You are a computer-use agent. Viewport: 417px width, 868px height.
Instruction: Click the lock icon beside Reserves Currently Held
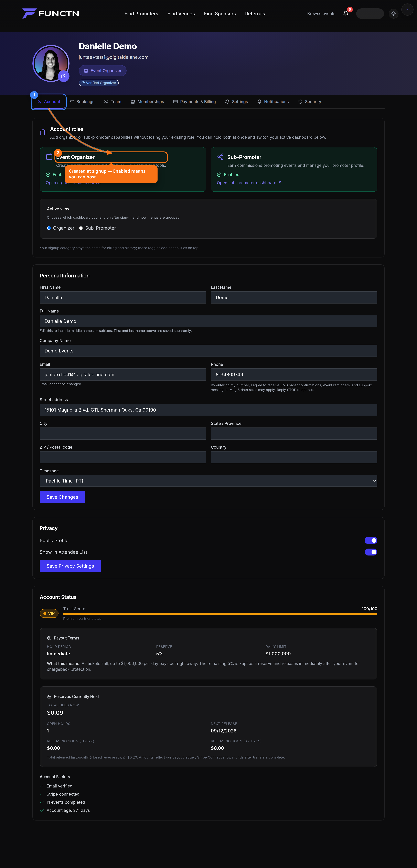click(x=49, y=697)
